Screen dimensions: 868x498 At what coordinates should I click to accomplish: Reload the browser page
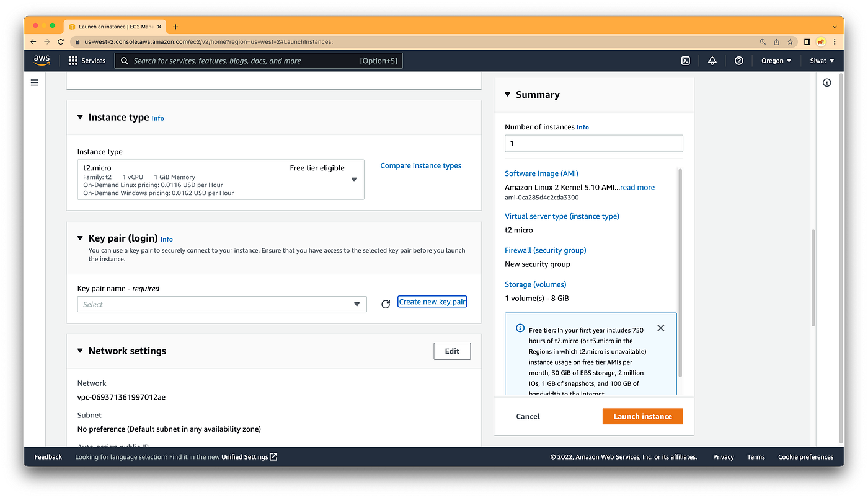pyautogui.click(x=61, y=41)
